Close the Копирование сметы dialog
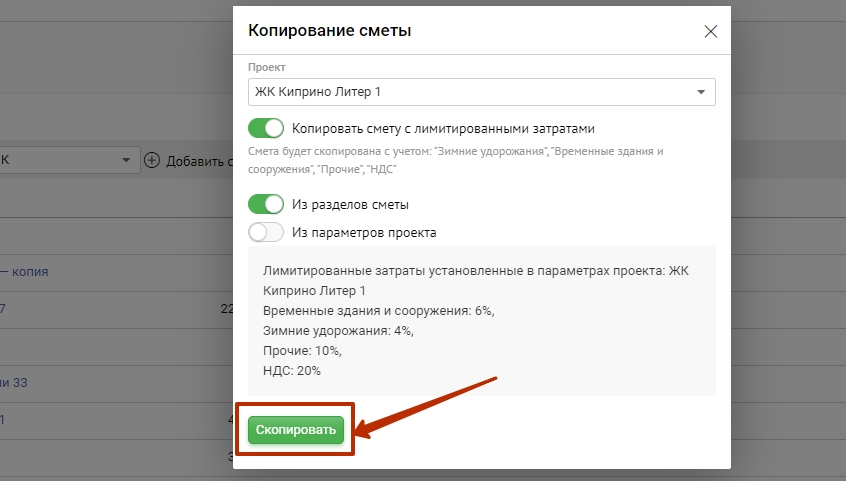The image size is (846, 481). point(711,31)
